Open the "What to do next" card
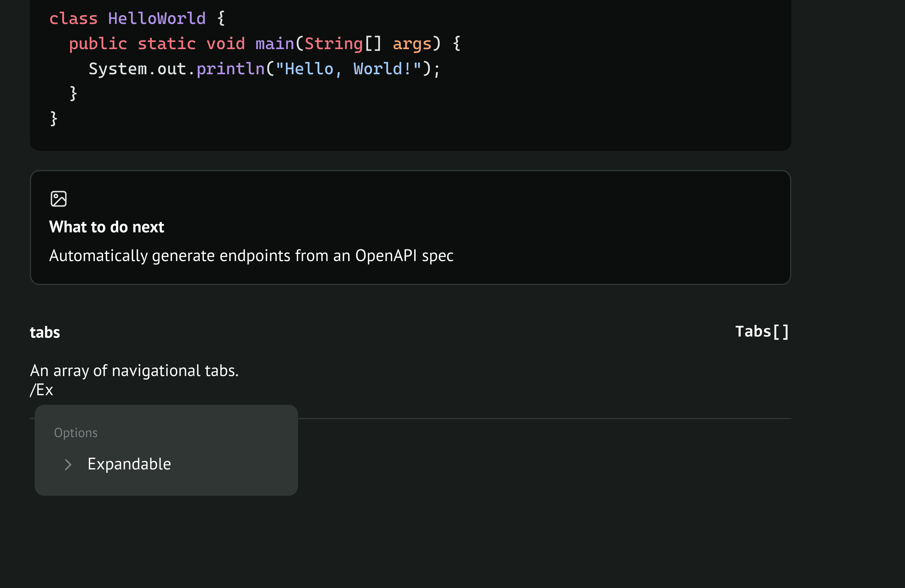 107,227
